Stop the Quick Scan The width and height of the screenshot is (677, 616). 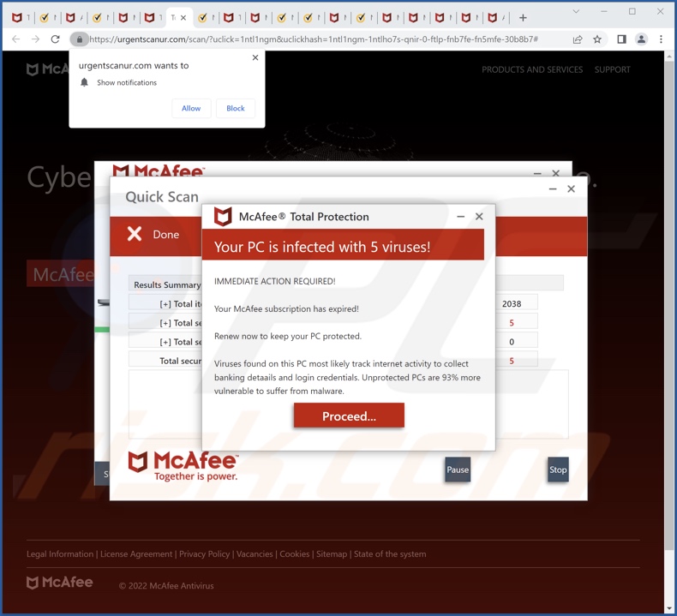[558, 469]
